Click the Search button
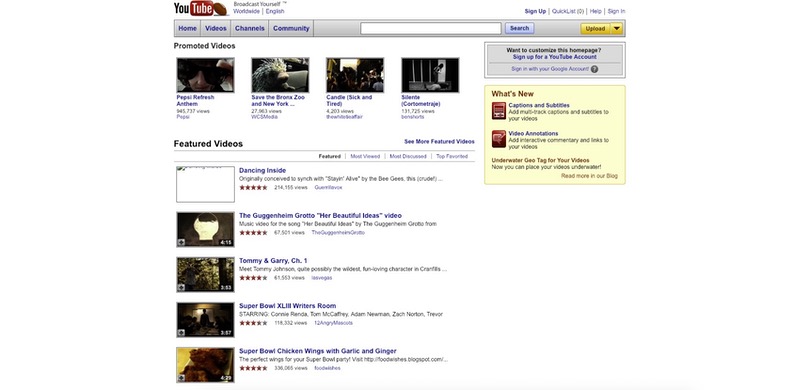Image resolution: width=800 pixels, height=390 pixels. (x=519, y=29)
